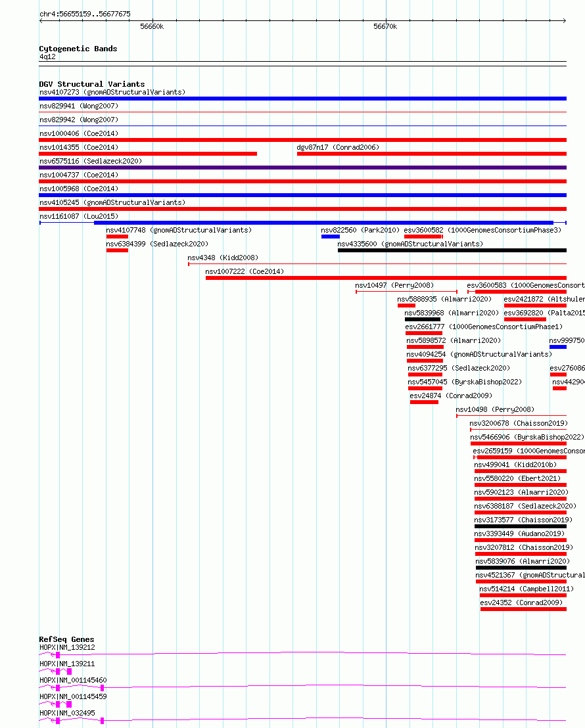Click nsv5898572 (Almarri2020) label
The height and width of the screenshot is (728, 585).
pos(454,341)
